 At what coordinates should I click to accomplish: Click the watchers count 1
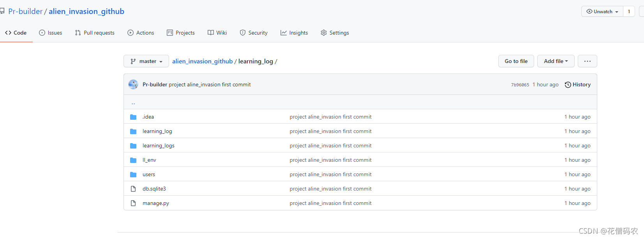(629, 11)
